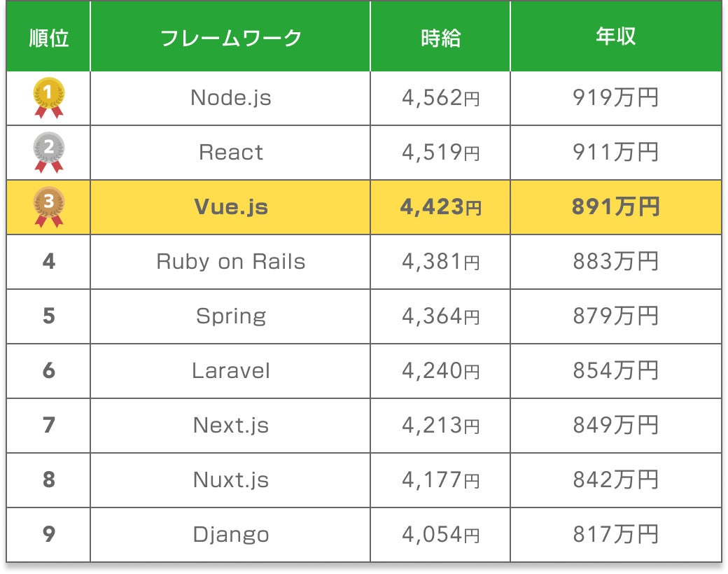Screen dimensions: 728x574
Task: Click the Laravel framework name
Action: click(x=231, y=371)
